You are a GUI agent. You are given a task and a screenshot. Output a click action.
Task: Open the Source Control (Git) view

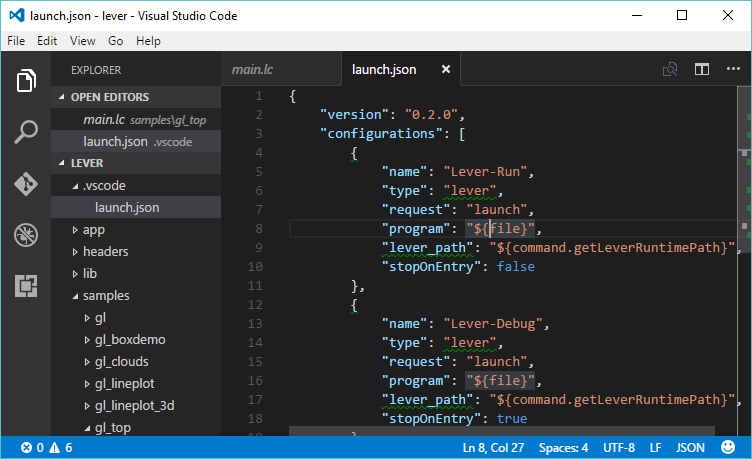[x=26, y=184]
